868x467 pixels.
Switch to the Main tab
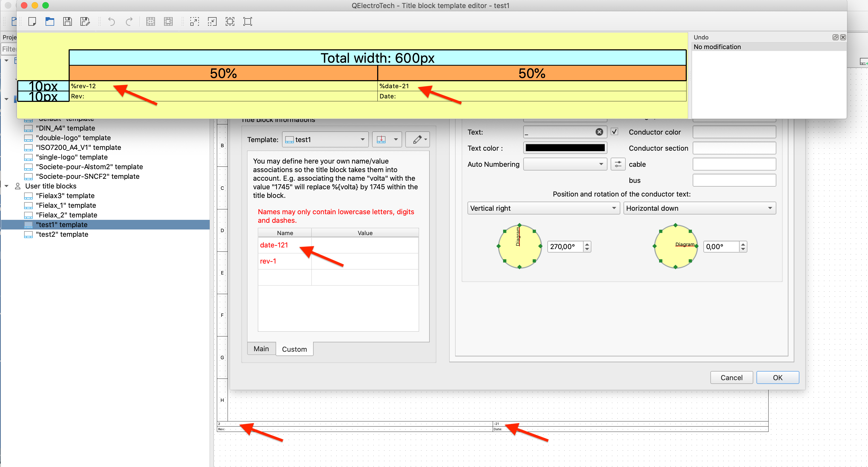[261, 349]
